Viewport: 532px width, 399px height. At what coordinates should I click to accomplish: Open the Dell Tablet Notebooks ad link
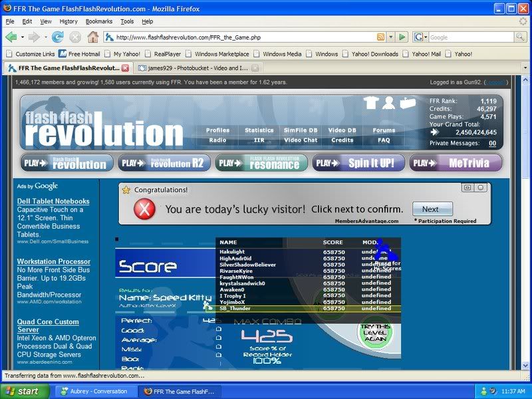pyautogui.click(x=53, y=201)
